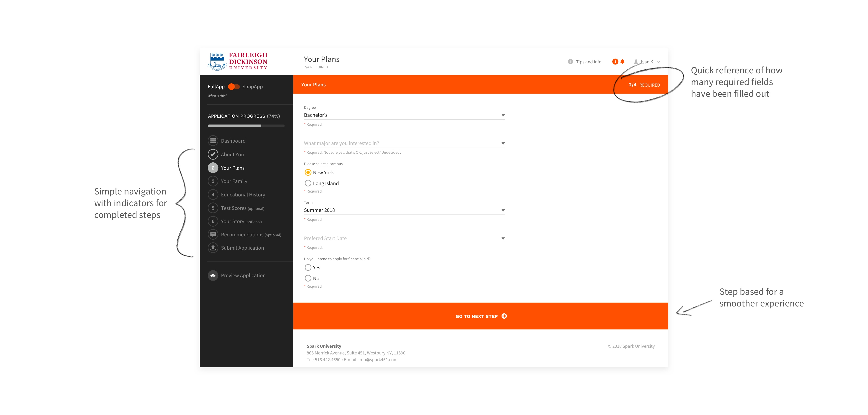Open Test Scores (optional) step

pos(236,208)
